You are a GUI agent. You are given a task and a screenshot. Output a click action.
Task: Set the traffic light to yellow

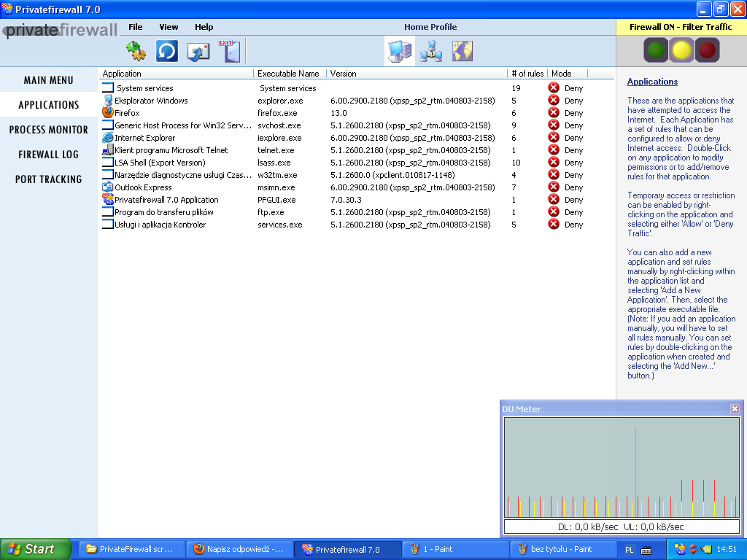point(681,50)
